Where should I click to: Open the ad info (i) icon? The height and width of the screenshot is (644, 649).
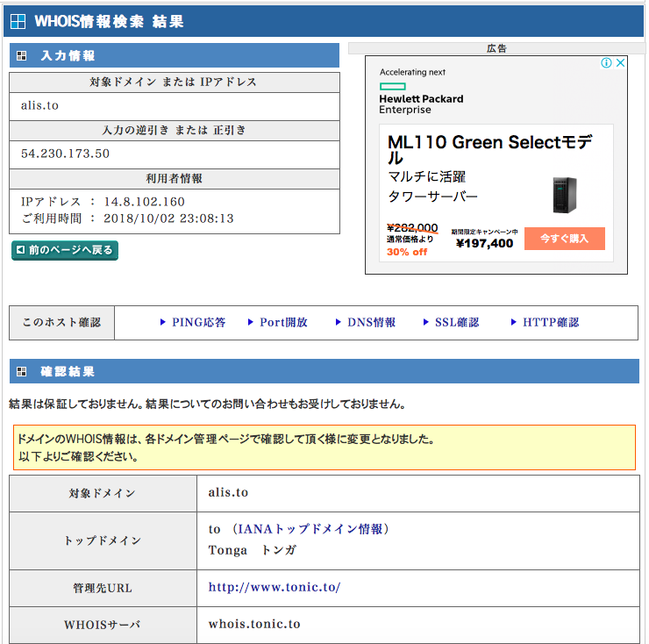pyautogui.click(x=606, y=63)
